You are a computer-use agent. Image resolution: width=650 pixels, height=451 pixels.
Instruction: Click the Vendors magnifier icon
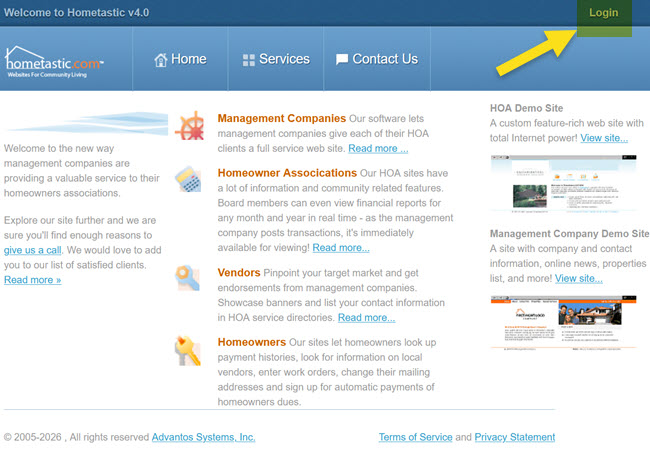point(188,277)
